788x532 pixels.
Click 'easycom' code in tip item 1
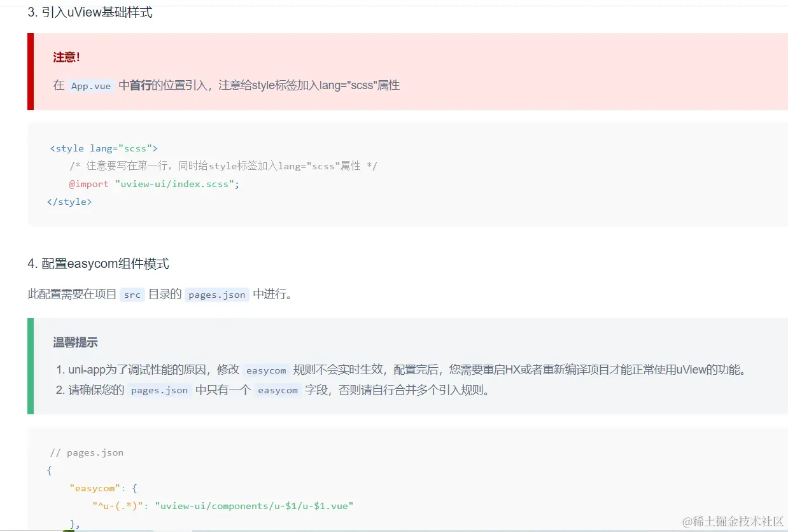tap(266, 370)
